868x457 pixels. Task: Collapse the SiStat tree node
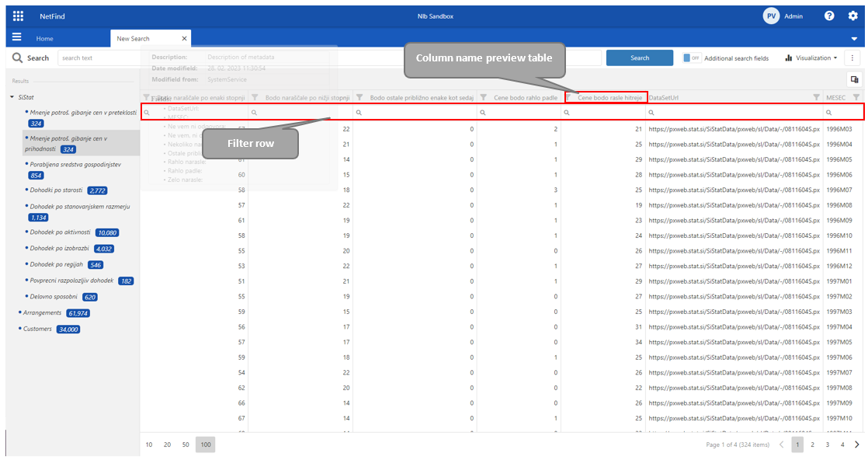[12, 97]
